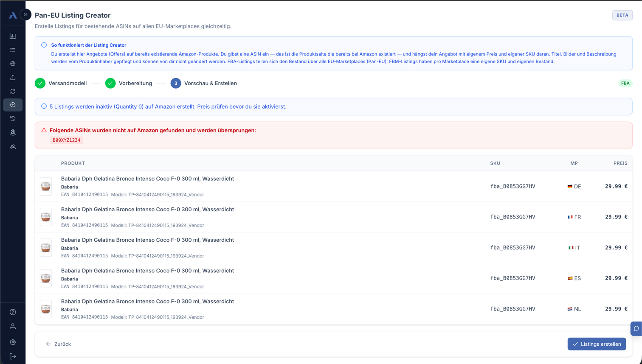Click the first Babaria product thumbnail
Viewport: 642px width, 364px height.
pos(46,186)
